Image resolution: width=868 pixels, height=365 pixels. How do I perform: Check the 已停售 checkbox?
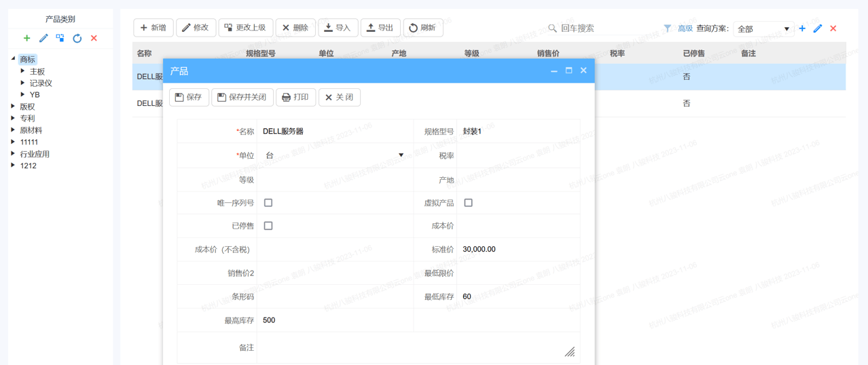[x=268, y=226]
